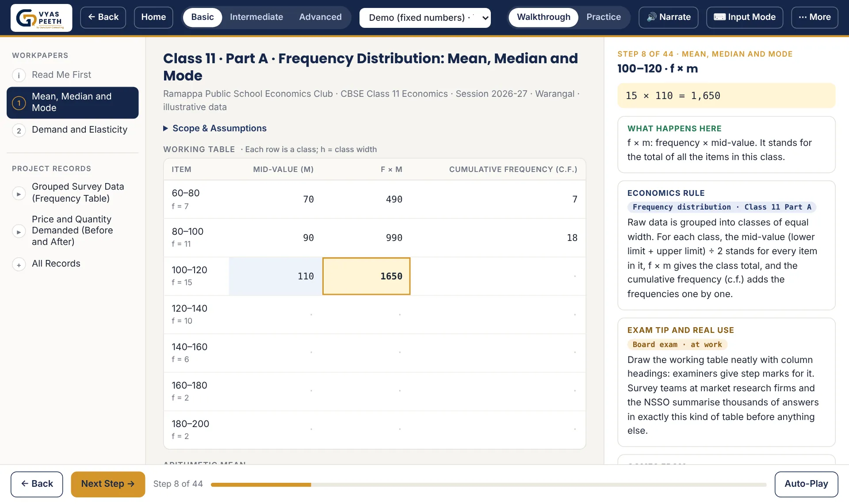Click the 60–80 class row label
The width and height of the screenshot is (849, 504).
(185, 193)
